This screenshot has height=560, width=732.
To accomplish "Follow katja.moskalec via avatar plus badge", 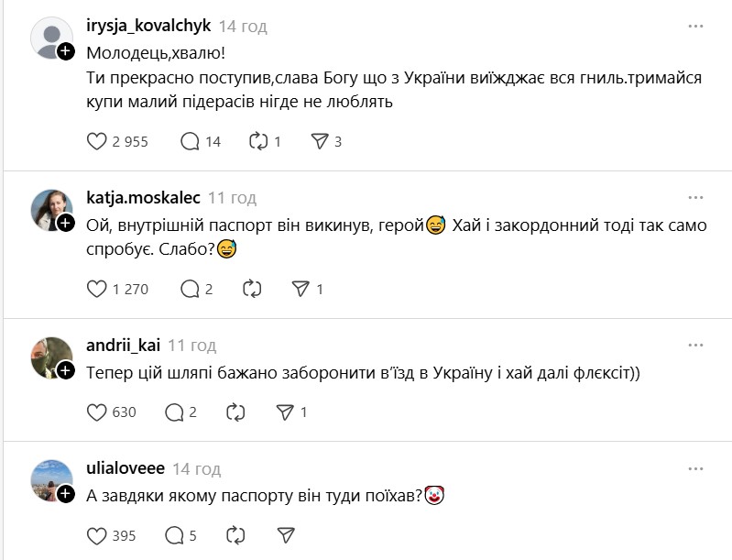I will (x=66, y=223).
